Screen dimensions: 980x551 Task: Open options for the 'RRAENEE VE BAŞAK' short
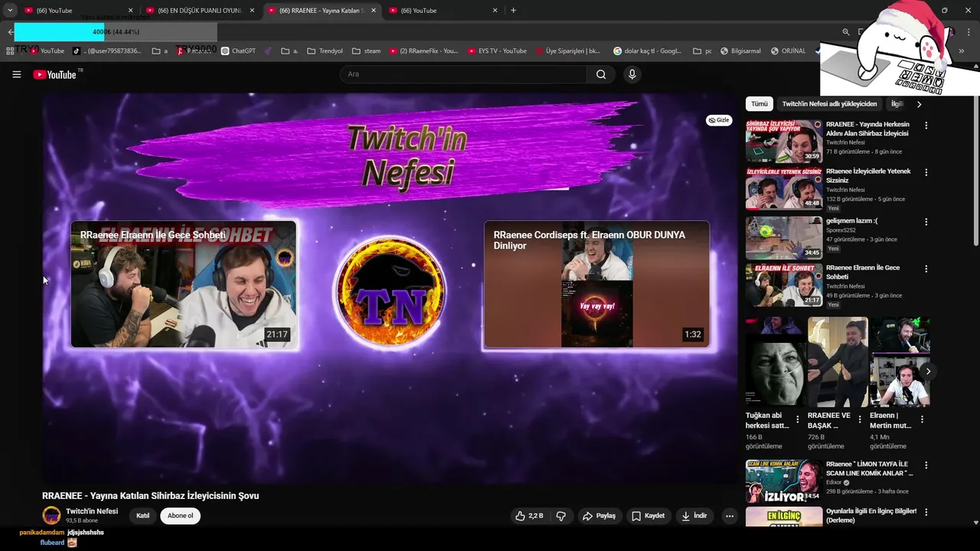pyautogui.click(x=860, y=419)
